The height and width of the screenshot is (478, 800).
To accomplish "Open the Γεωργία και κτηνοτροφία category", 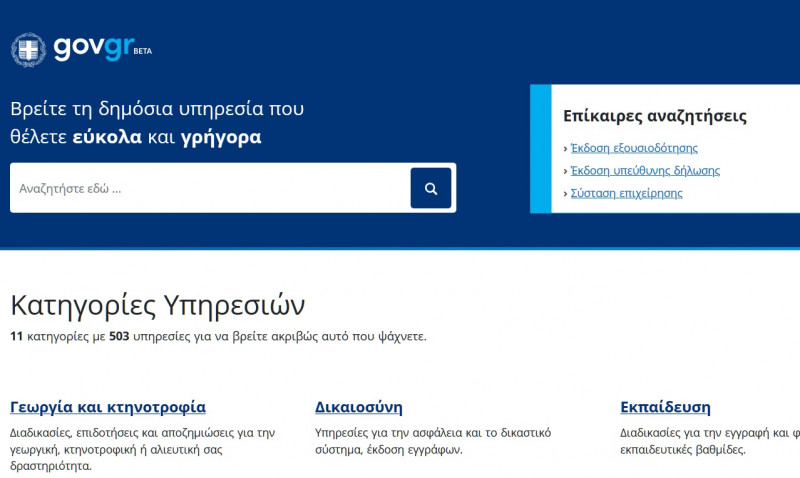I will 108,407.
